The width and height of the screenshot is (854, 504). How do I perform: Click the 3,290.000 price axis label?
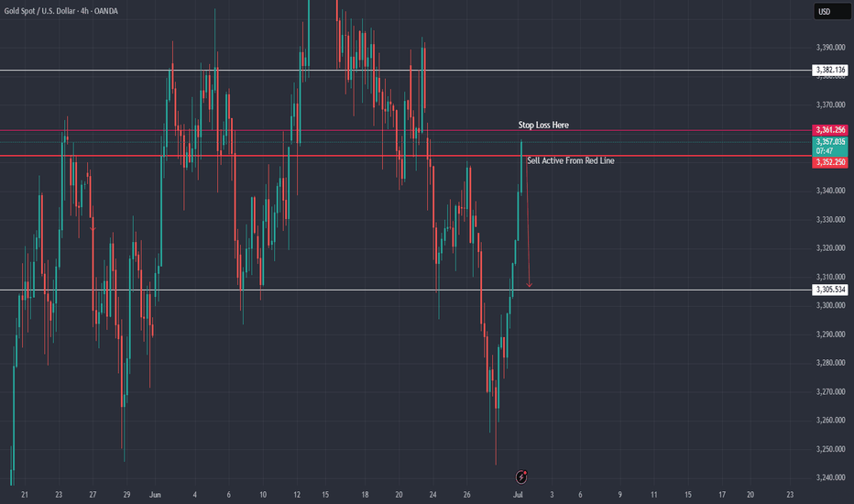pyautogui.click(x=830, y=334)
